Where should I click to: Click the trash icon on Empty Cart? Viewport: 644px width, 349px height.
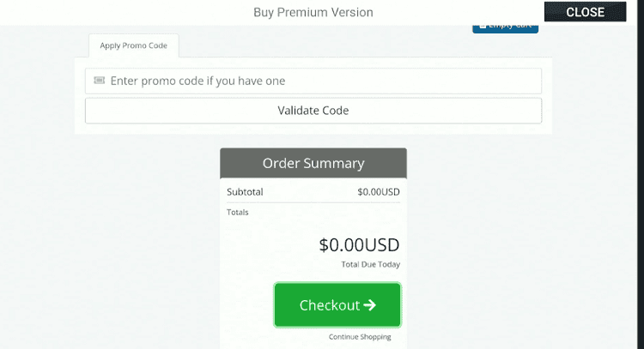click(482, 27)
